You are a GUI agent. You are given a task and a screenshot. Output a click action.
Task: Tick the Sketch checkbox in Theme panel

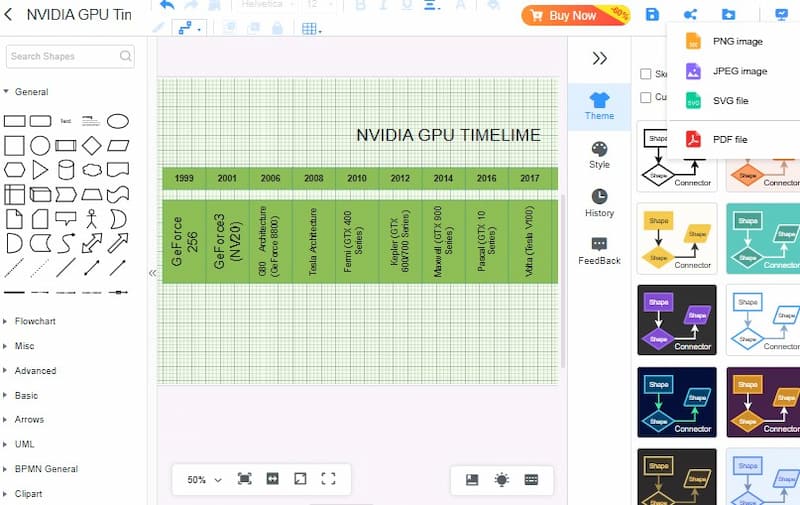(645, 74)
